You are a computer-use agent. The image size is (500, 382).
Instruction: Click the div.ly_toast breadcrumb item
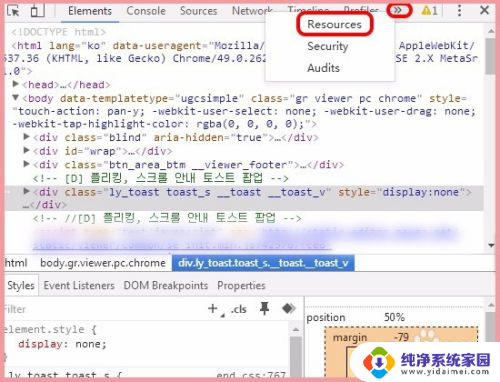pos(263,263)
